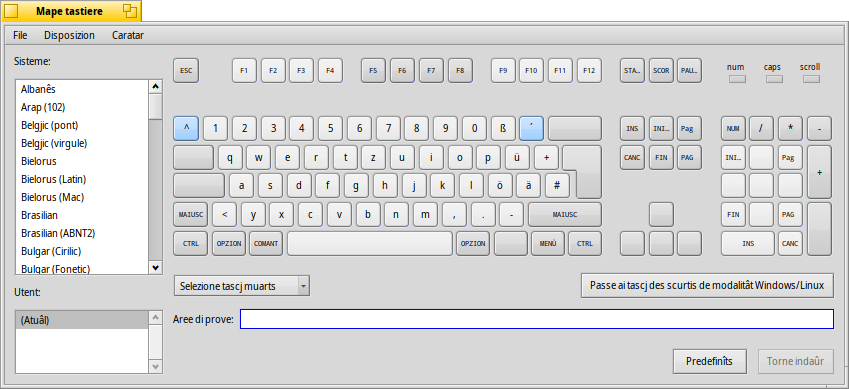Select Arap (102) keymap
The width and height of the screenshot is (849, 389).
point(82,107)
